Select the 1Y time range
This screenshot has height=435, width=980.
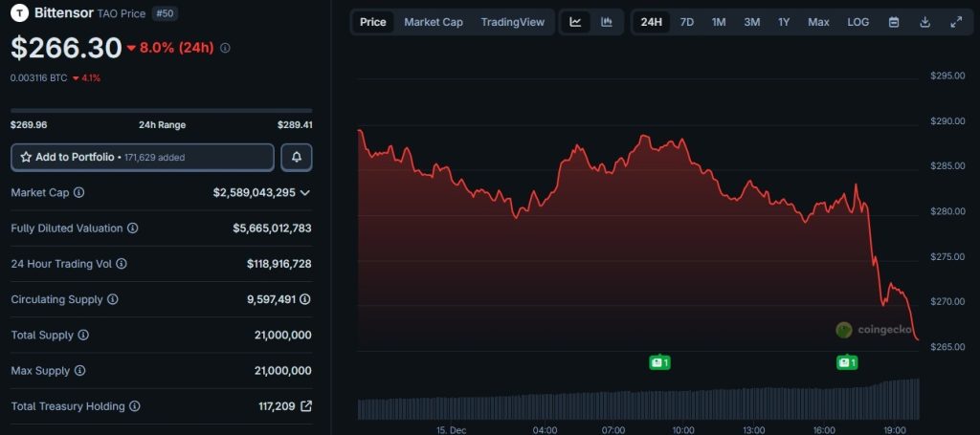coord(784,22)
